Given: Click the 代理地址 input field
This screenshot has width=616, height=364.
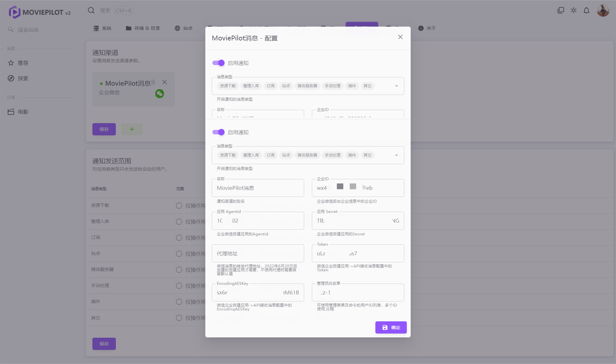Looking at the screenshot, I should (x=258, y=253).
